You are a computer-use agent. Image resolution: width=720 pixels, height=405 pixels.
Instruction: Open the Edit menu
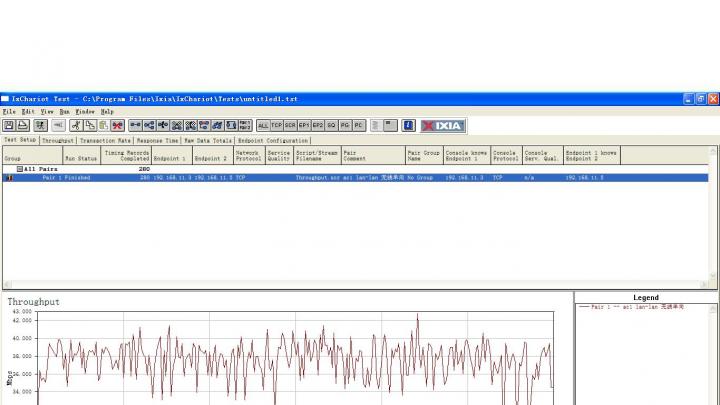coord(28,112)
